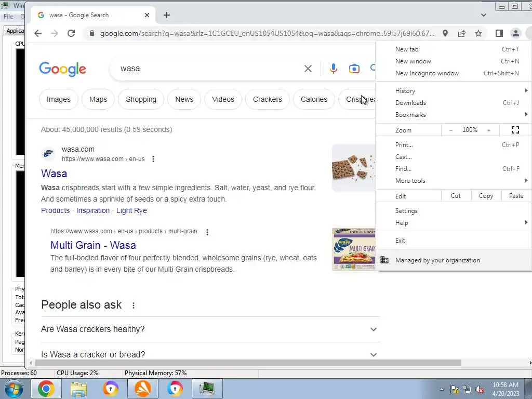Select Print... in Chrome menu
The image size is (532, 399).
[x=454, y=145]
